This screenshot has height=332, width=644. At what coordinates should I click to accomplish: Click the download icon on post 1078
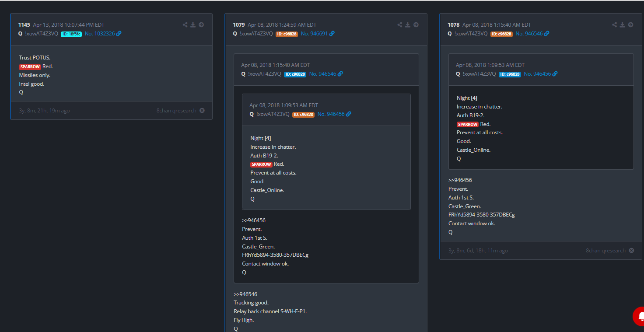click(x=623, y=25)
